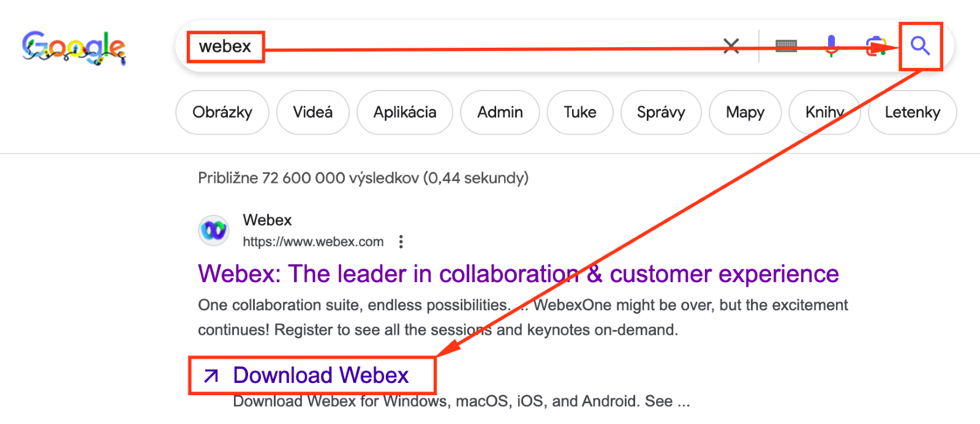
Task: Switch to the Videá filter tab
Action: point(312,113)
